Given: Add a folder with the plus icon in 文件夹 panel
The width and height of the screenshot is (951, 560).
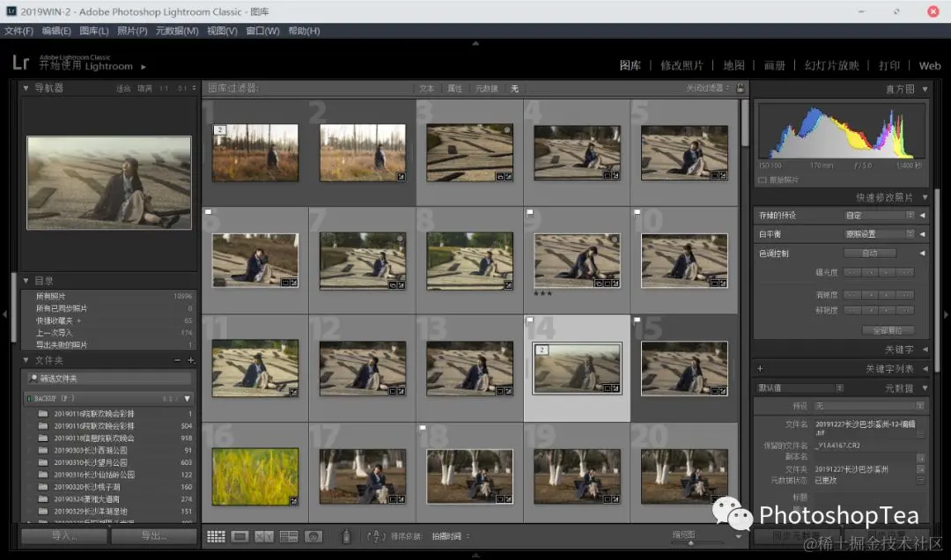Looking at the screenshot, I should (191, 360).
